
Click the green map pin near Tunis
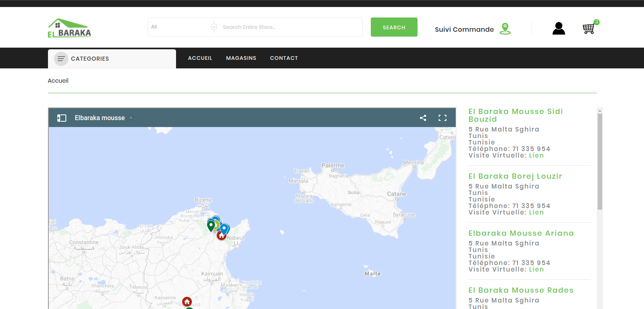[211, 225]
